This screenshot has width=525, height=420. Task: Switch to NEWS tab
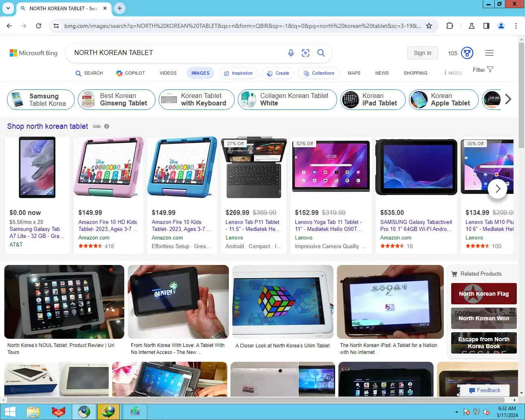(382, 73)
